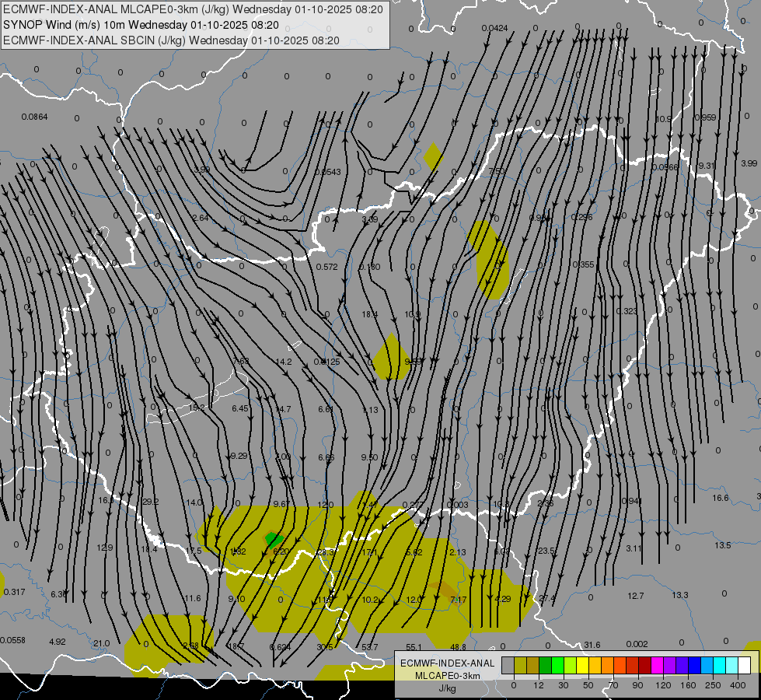This screenshot has height=700, width=761.
Task: Click the map value 0.0558
Action: (12, 640)
